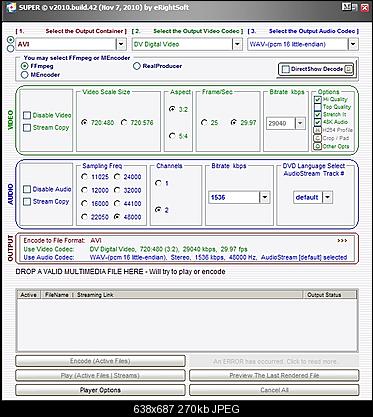Screen dimensions: 373x417
Task: Choose 720:576 video scale size
Action: (x=124, y=123)
